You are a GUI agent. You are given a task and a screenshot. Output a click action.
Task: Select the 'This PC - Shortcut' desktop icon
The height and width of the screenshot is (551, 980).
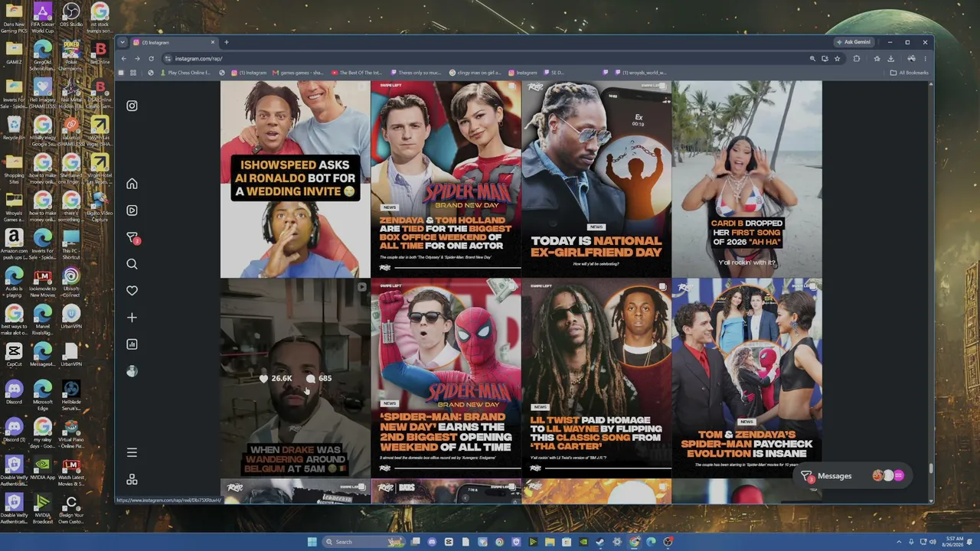pos(70,243)
